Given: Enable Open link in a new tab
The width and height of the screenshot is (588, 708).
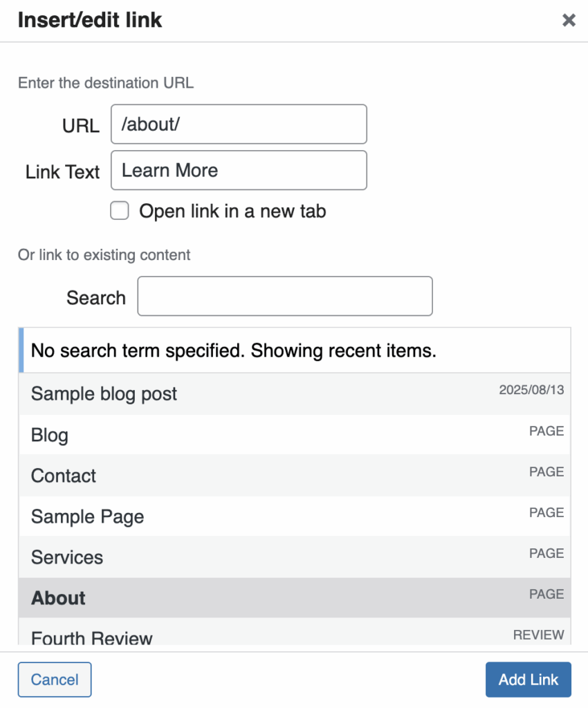Looking at the screenshot, I should 119,211.
